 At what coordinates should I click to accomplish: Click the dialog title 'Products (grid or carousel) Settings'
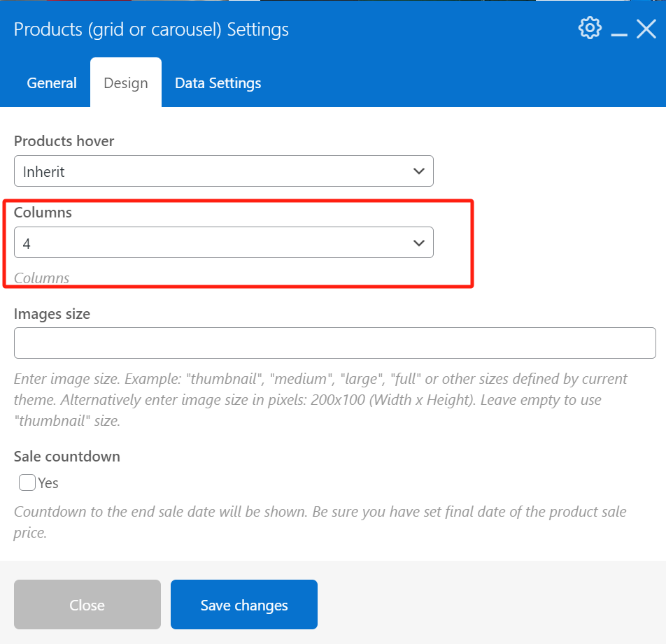(151, 29)
